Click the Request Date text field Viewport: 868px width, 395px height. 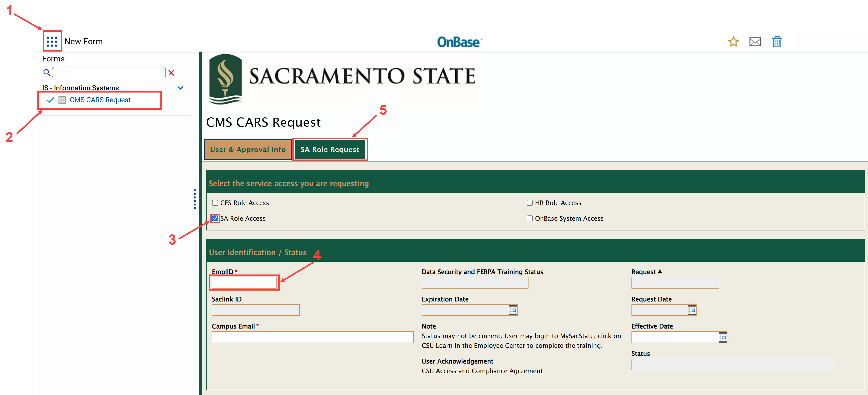pyautogui.click(x=659, y=310)
